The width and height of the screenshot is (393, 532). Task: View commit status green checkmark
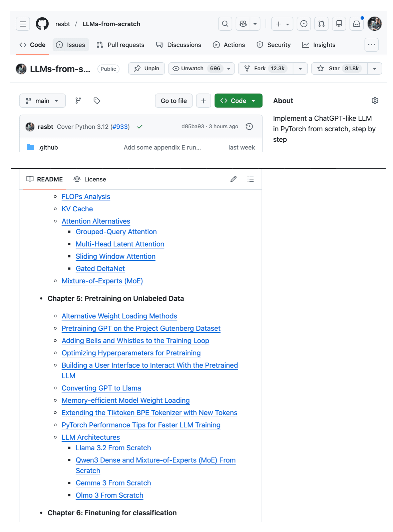tap(140, 127)
